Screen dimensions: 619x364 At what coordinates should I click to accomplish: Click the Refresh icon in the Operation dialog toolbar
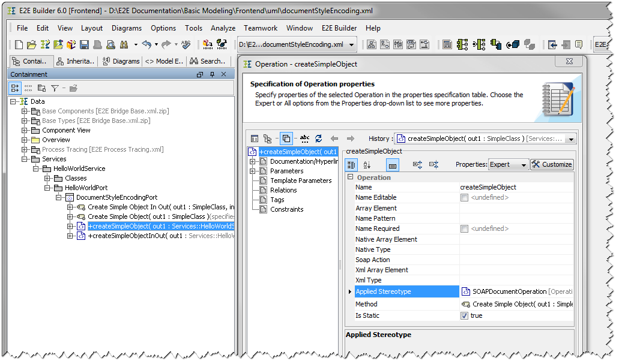(x=319, y=139)
